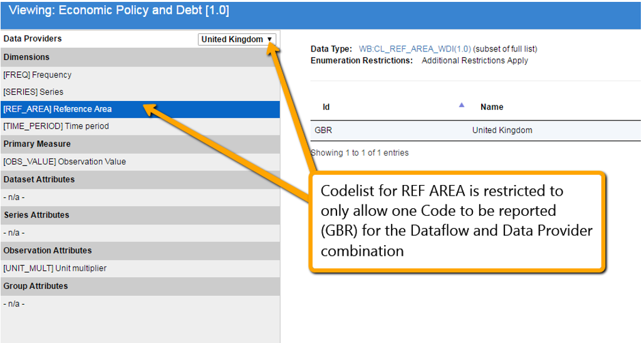Screen dimensions: 644x343
Task: Click the United Kingdom name cell
Action: point(502,130)
